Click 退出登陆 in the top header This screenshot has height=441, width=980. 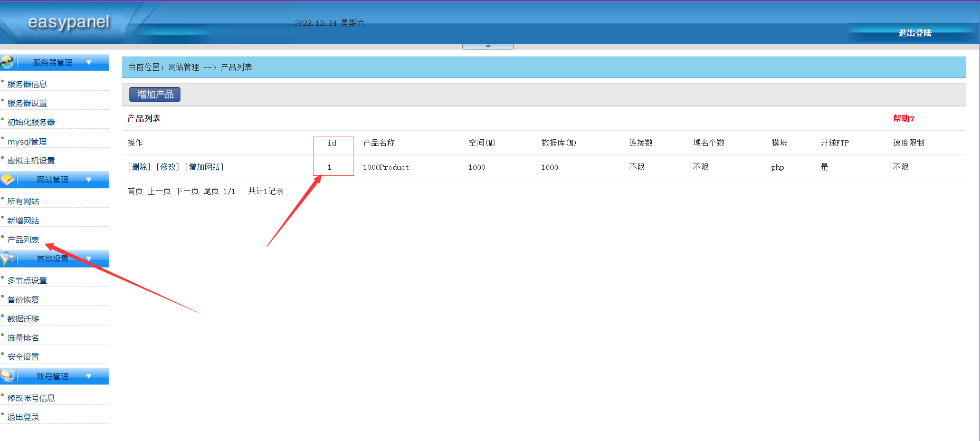click(x=915, y=33)
